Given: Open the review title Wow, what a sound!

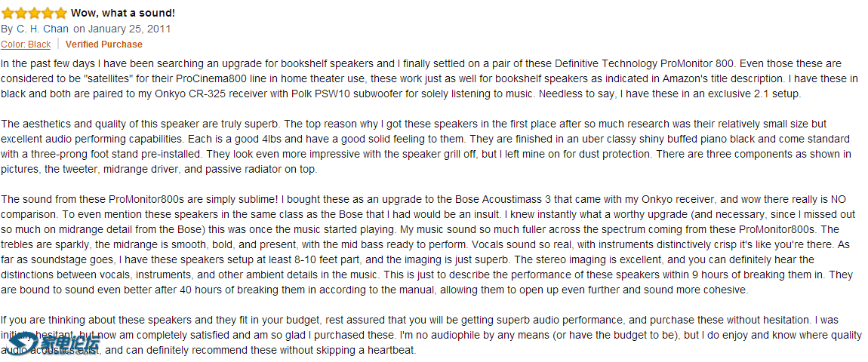Looking at the screenshot, I should point(123,13).
